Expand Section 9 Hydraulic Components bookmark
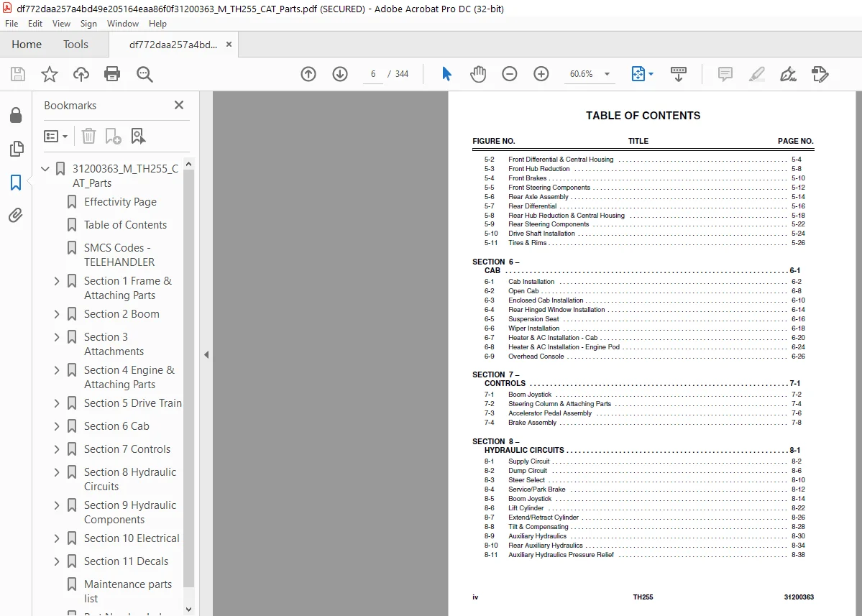 click(57, 505)
